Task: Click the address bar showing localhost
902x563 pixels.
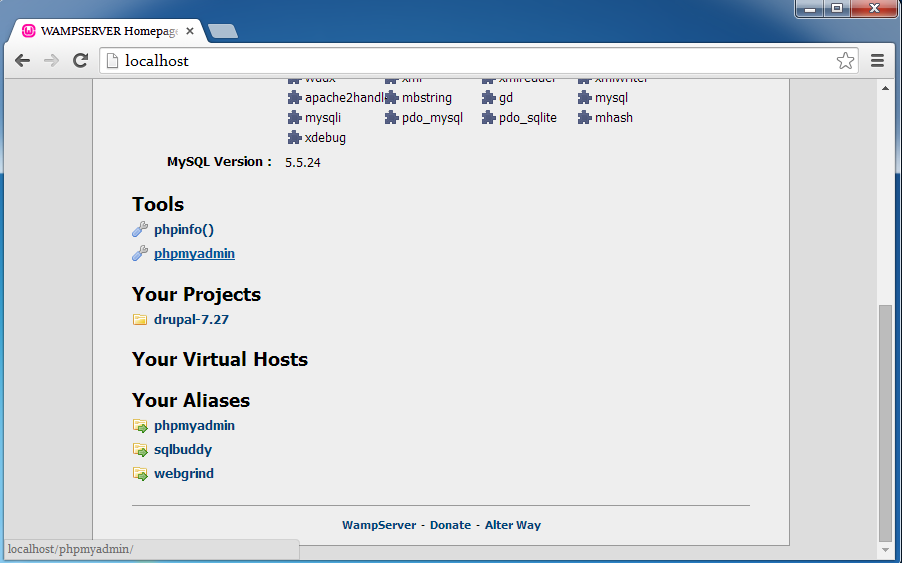Action: [470, 61]
